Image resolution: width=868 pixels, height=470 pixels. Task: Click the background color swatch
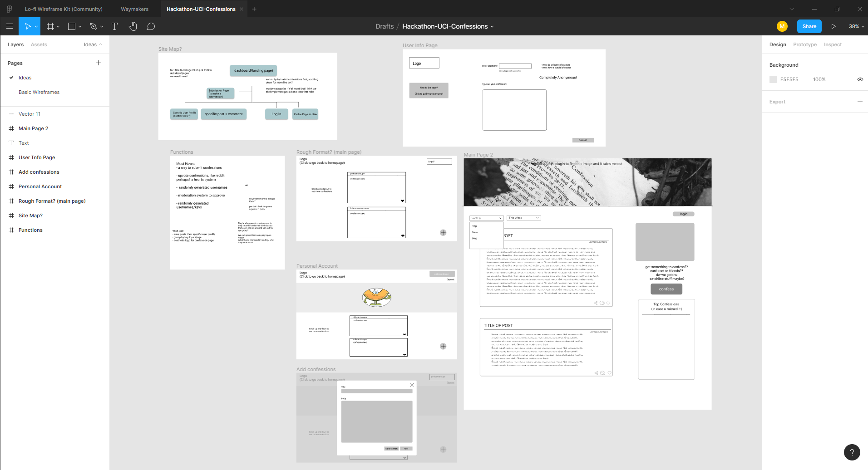[x=773, y=79]
